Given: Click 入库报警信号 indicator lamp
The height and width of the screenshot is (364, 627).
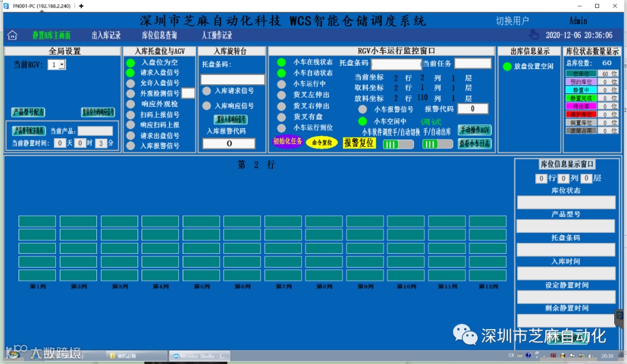Looking at the screenshot, I should (x=131, y=146).
